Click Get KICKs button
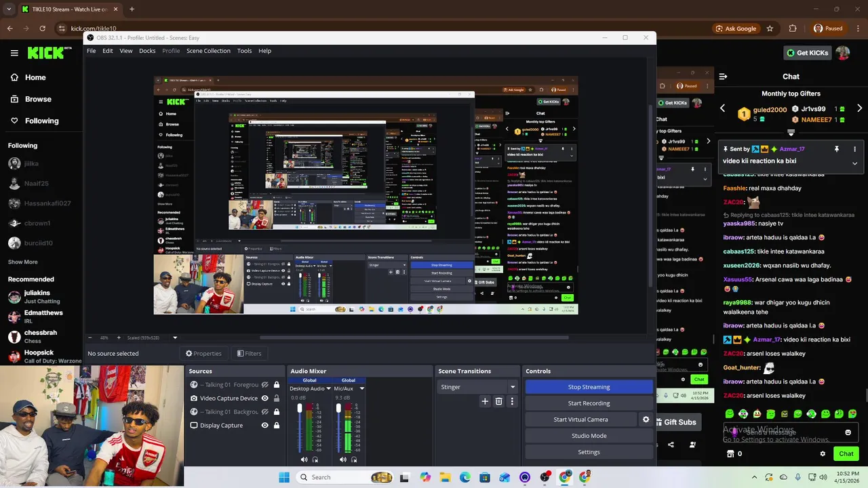Viewport: 868px width, 488px height. pos(807,53)
